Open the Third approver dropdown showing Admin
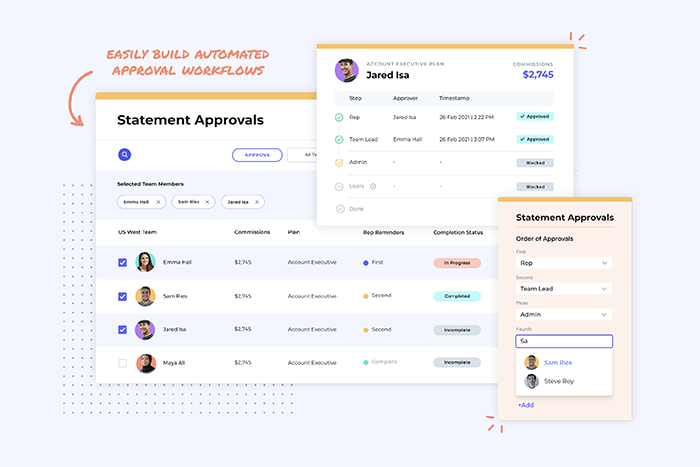This screenshot has width=700, height=467. (x=564, y=314)
